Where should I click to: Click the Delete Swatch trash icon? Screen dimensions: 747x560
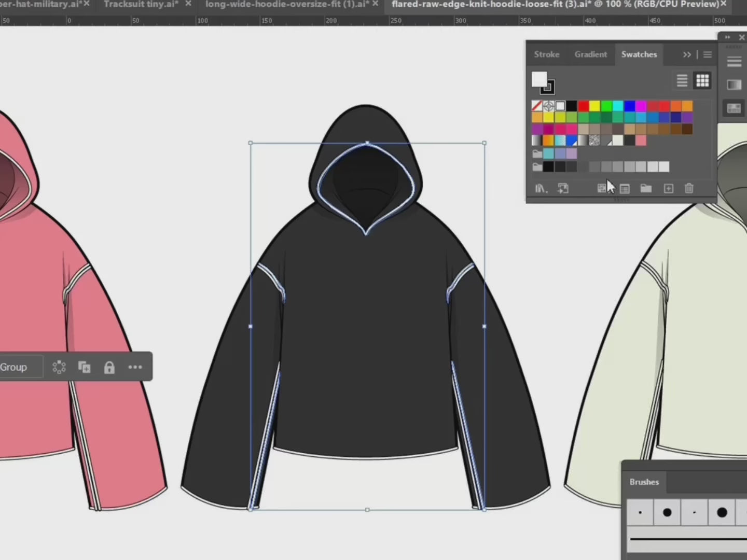689,188
